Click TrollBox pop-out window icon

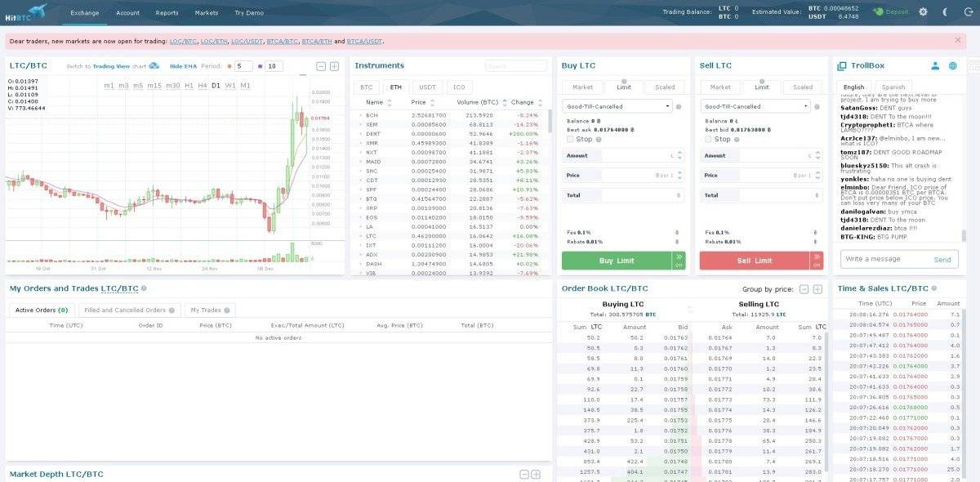[843, 65]
